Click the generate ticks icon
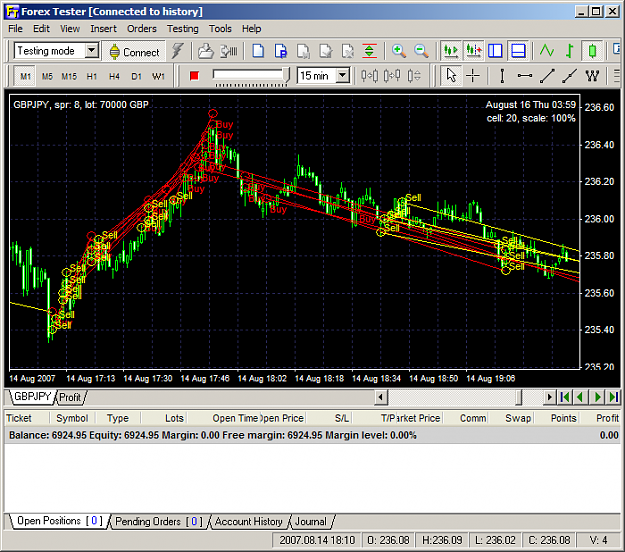This screenshot has width=625, height=552. [229, 51]
